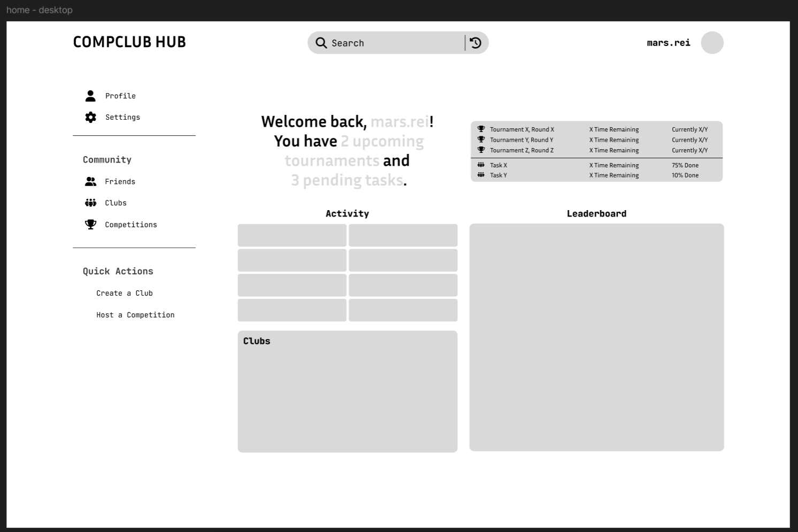Click group icon beside Task X
Screen dimensions: 798x532
point(481,165)
